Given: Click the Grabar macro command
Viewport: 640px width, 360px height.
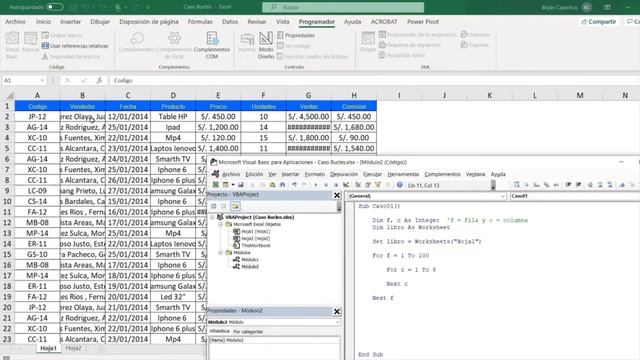Looking at the screenshot, I should [62, 36].
